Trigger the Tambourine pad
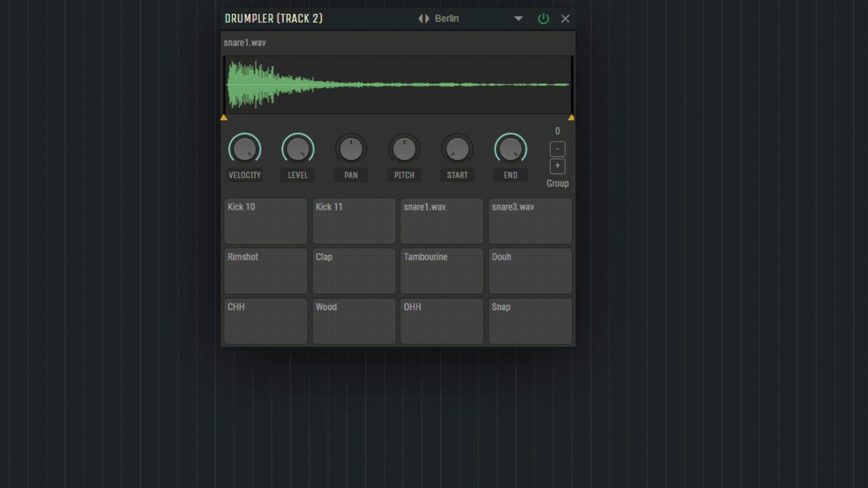Image resolution: width=868 pixels, height=488 pixels. pyautogui.click(x=442, y=271)
